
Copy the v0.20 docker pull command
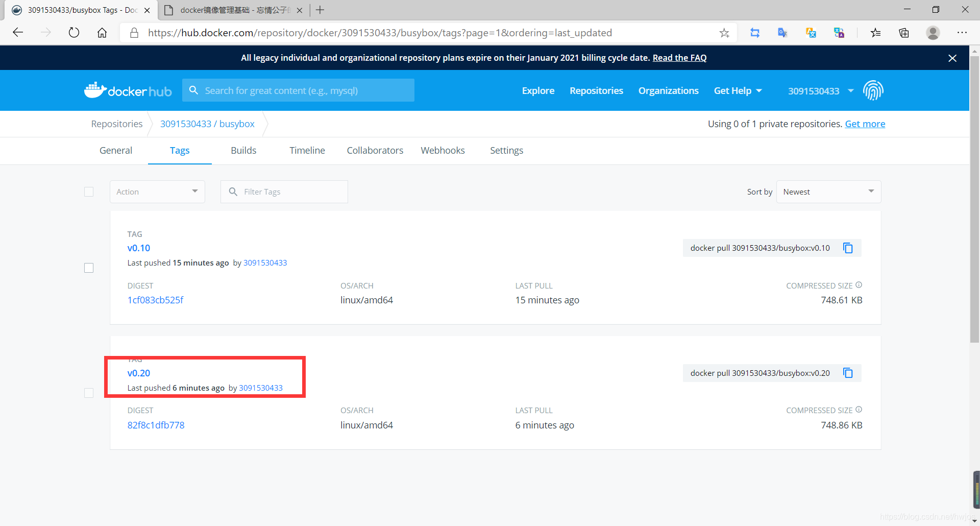pos(848,373)
